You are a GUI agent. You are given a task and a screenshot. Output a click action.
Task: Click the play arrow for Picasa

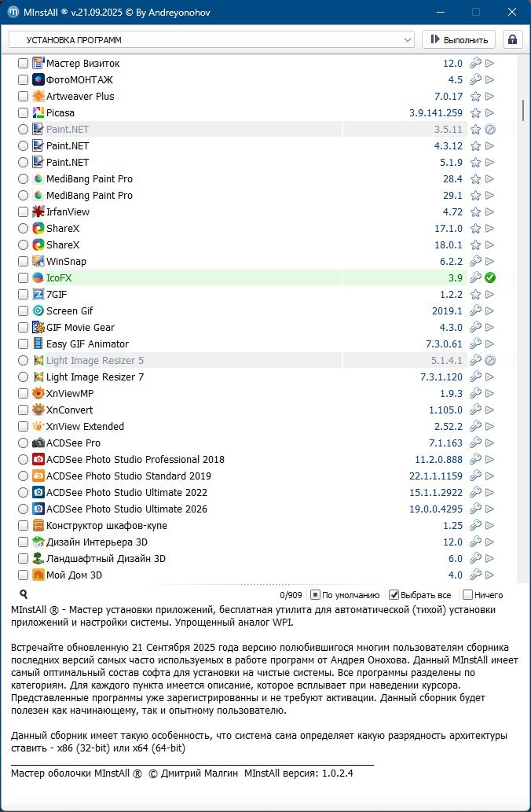pos(490,113)
